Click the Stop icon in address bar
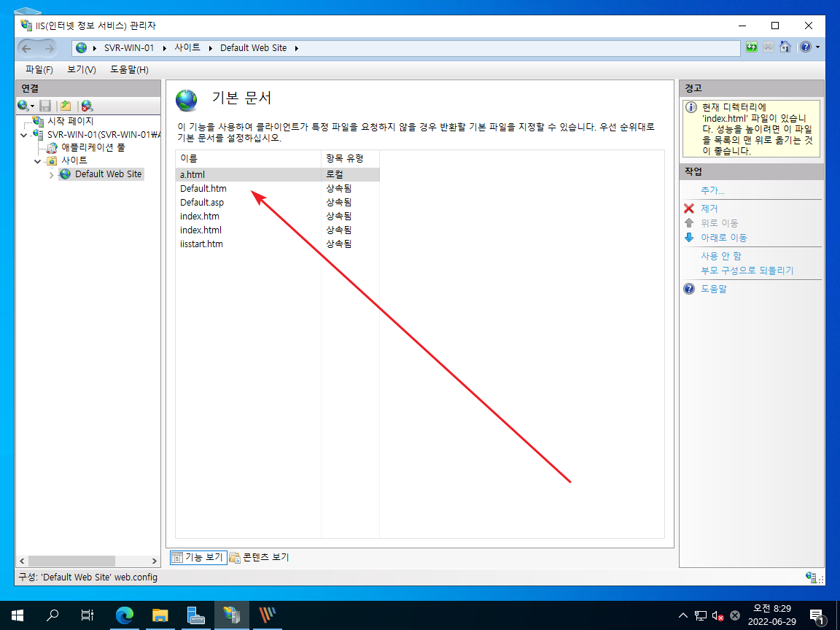 point(769,47)
